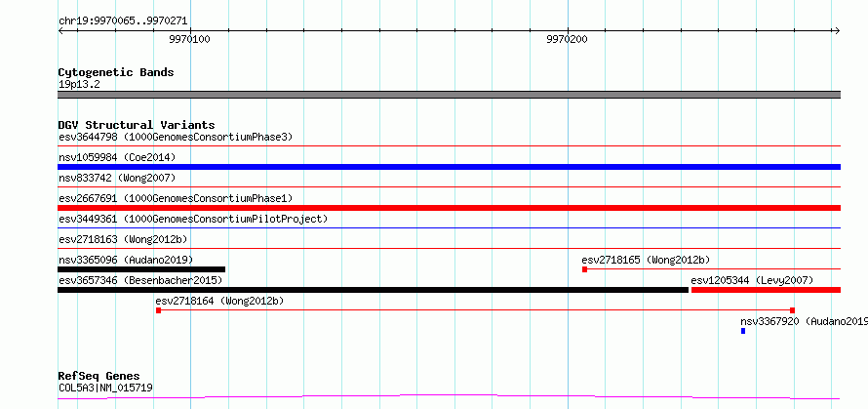
Task: Open variant esv2718163 (Wong2012b) label
Action: (x=123, y=239)
